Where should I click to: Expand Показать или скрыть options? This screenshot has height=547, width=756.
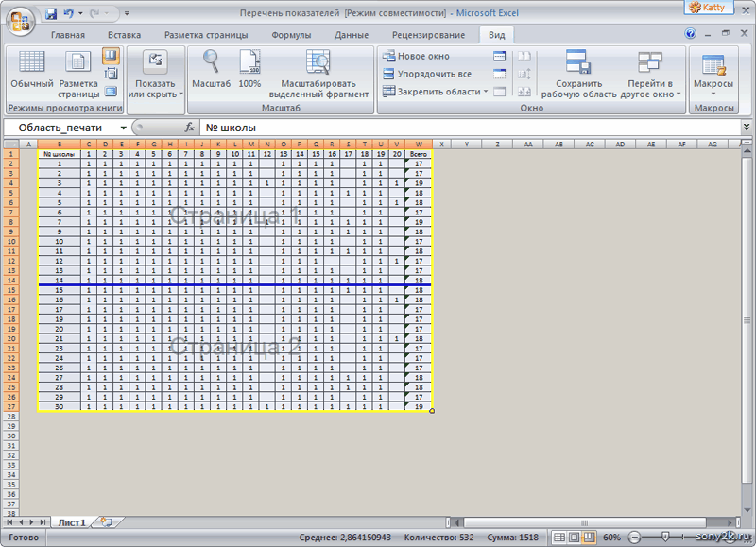tap(155, 75)
